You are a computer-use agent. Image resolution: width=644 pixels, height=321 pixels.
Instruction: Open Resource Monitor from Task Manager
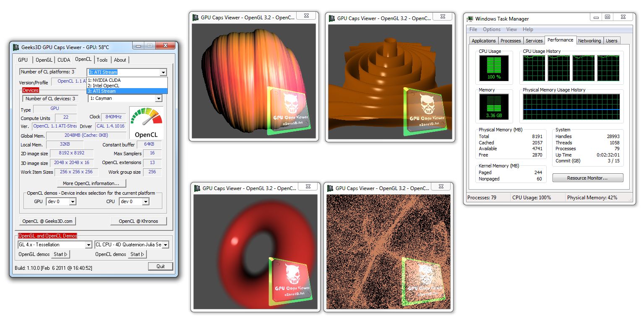coord(588,178)
